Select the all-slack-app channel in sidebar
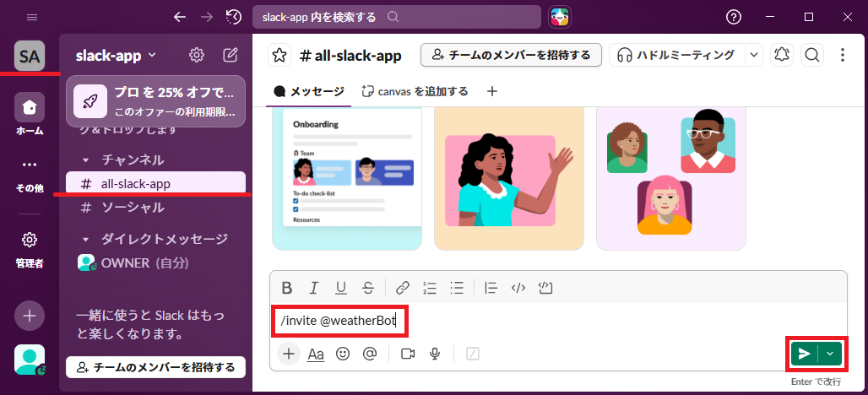The width and height of the screenshot is (868, 395). click(x=155, y=183)
